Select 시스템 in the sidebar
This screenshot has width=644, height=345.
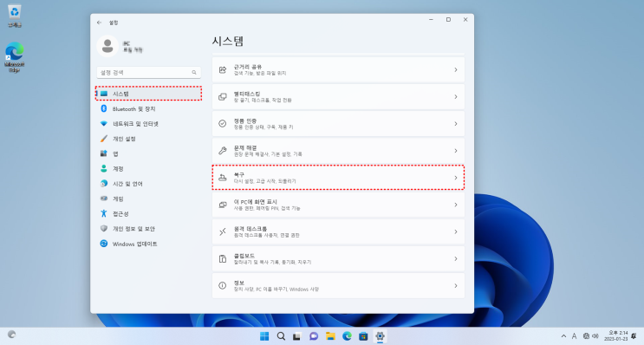pos(149,94)
